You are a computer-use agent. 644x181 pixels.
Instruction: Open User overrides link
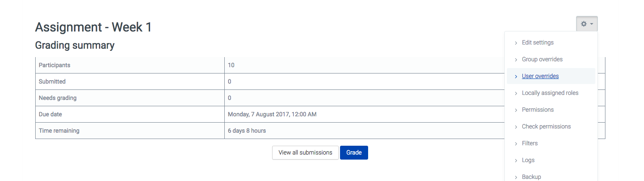click(x=540, y=76)
